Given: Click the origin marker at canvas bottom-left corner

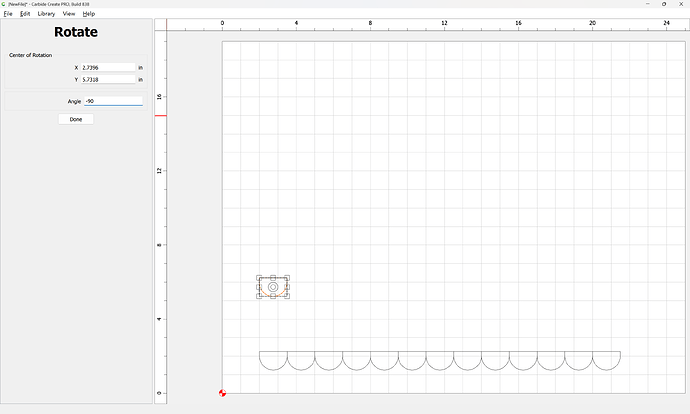Looking at the screenshot, I should pyautogui.click(x=222, y=393).
